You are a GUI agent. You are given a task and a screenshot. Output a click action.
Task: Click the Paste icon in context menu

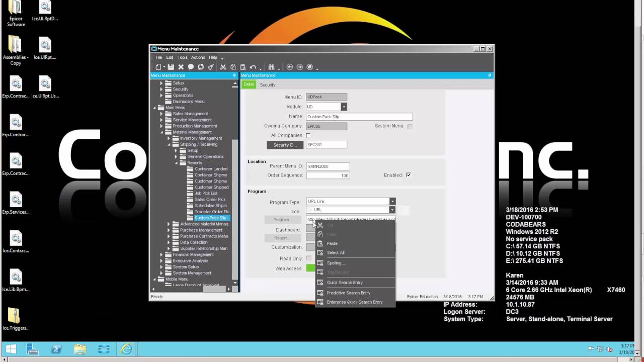coord(320,243)
